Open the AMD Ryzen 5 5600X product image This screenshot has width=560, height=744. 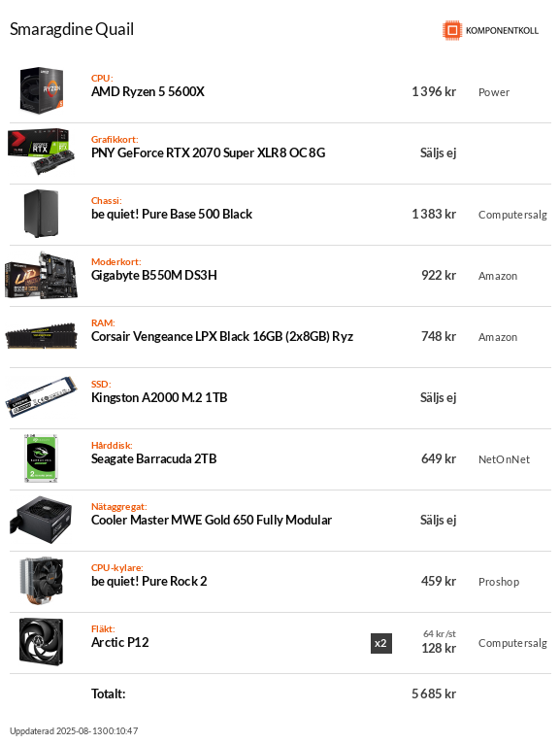(x=42, y=90)
